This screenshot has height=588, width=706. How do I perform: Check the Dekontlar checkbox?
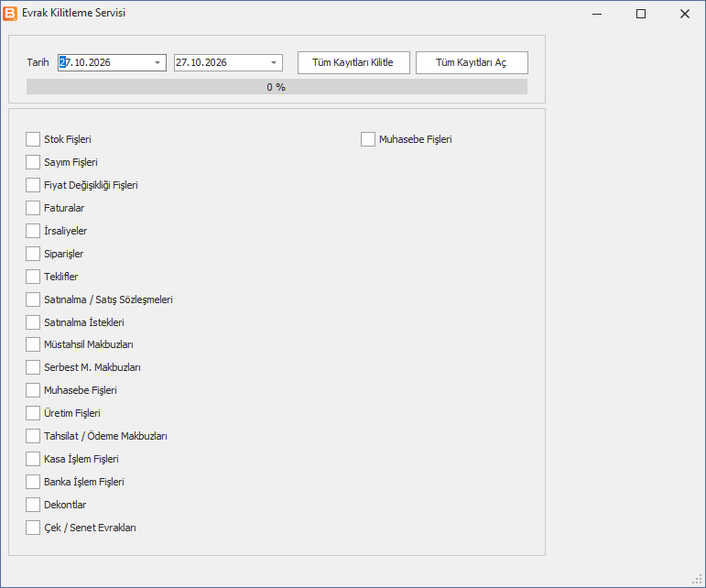click(33, 505)
